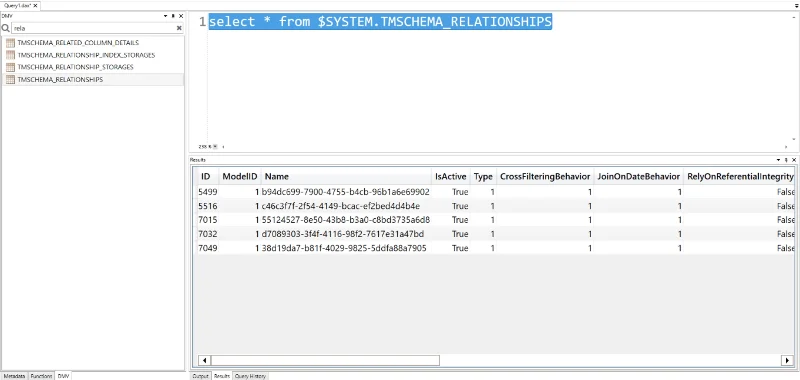800x380 pixels.
Task: Select TMSCHEMA_RELATIONSHIPS in DMV list
Action: (60, 80)
